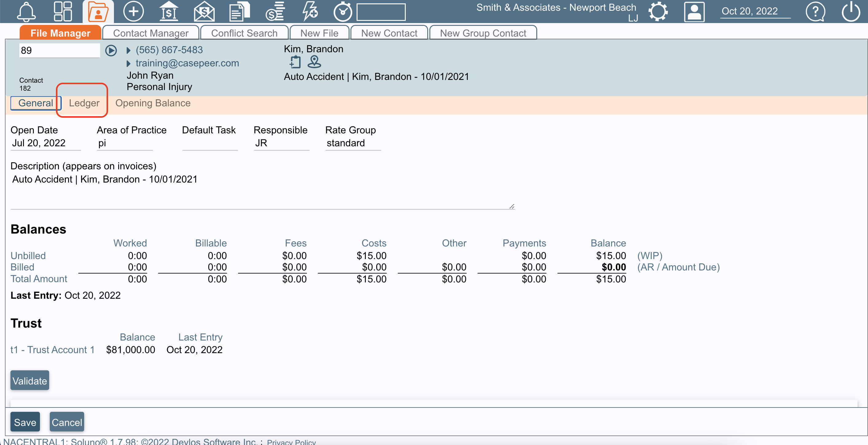Screen dimensions: 868x445
Task: Open the help question mark icon
Action: (x=815, y=12)
